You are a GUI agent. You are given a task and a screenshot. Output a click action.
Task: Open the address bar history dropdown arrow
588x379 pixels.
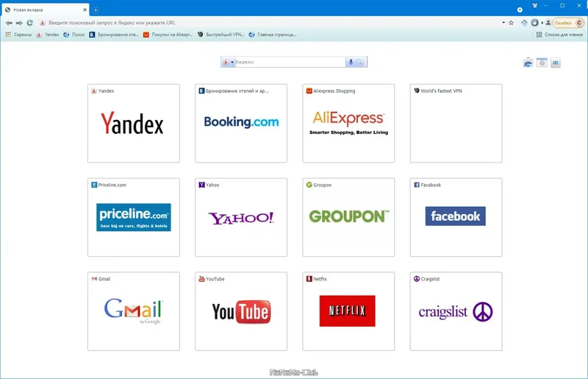(x=503, y=23)
